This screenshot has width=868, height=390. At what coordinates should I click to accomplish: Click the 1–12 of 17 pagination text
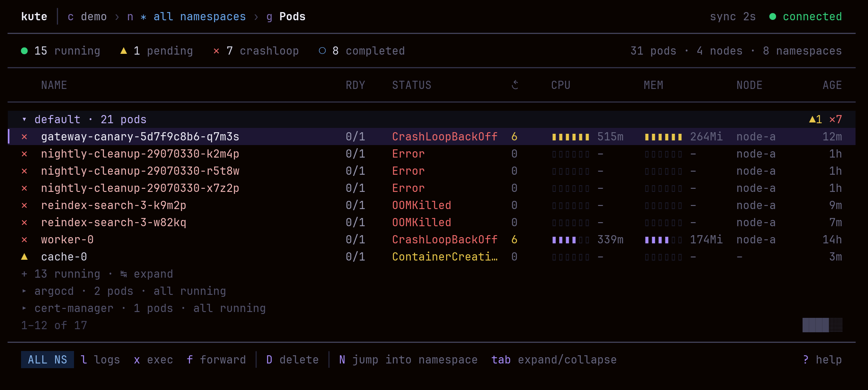pos(54,325)
